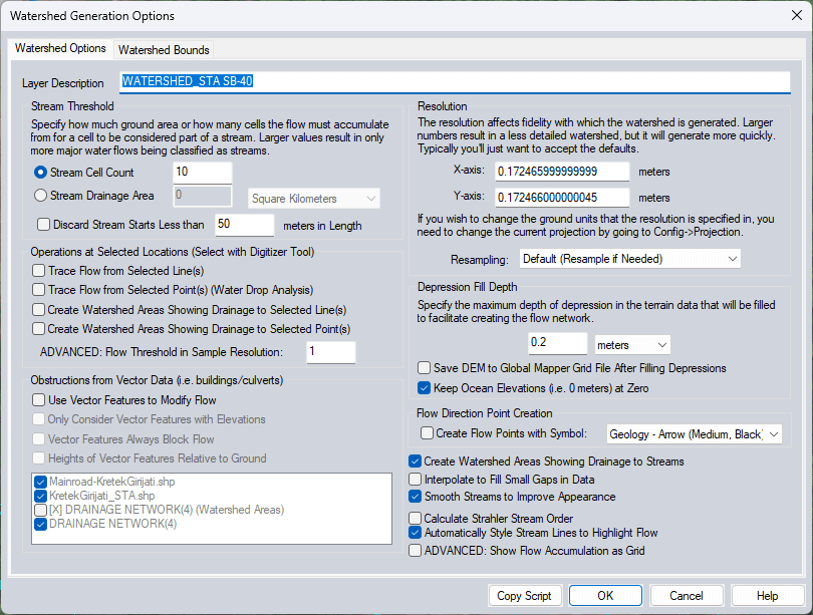Uncheck Keep Ocean Elevations at Zero
This screenshot has width=813, height=615.
click(x=425, y=387)
